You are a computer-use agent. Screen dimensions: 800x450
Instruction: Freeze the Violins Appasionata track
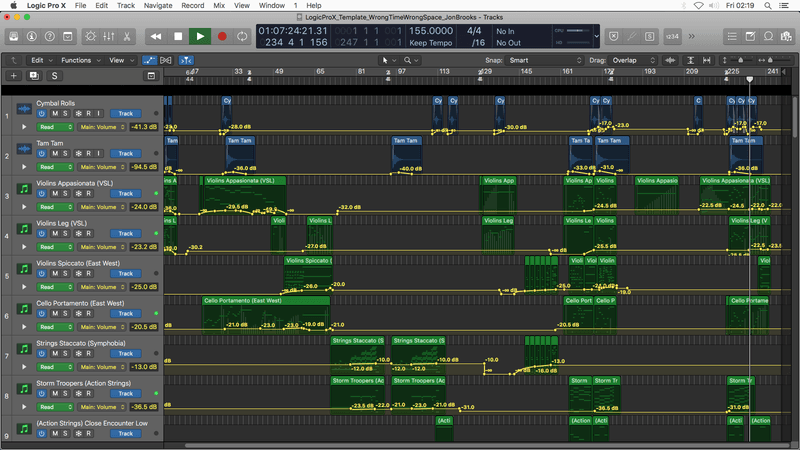tap(79, 193)
